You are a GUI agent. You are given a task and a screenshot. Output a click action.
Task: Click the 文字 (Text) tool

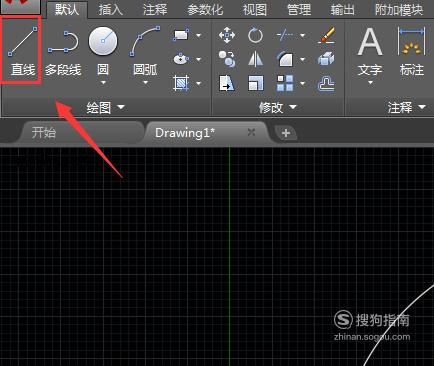370,52
